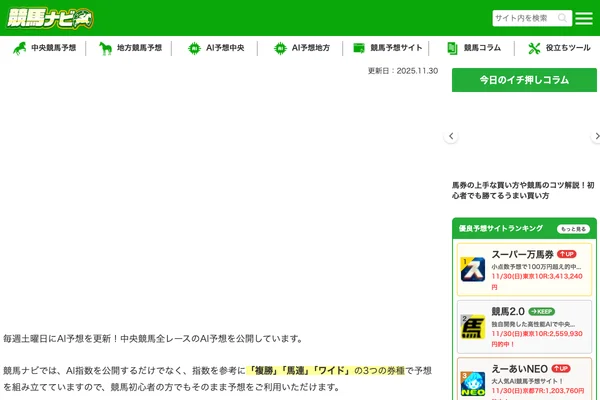The image size is (600, 400).
Task: Open the 競馬2.0 site thumbnail icon
Action: pyautogui.click(x=473, y=327)
